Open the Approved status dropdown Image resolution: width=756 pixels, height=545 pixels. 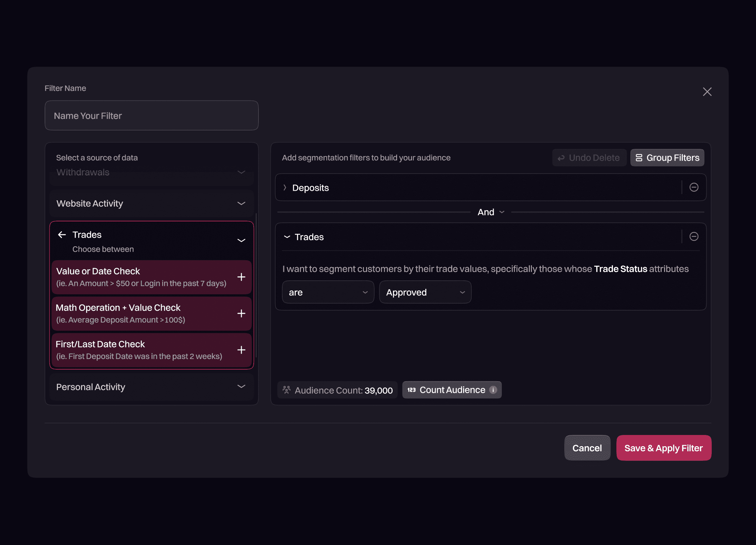tap(425, 292)
